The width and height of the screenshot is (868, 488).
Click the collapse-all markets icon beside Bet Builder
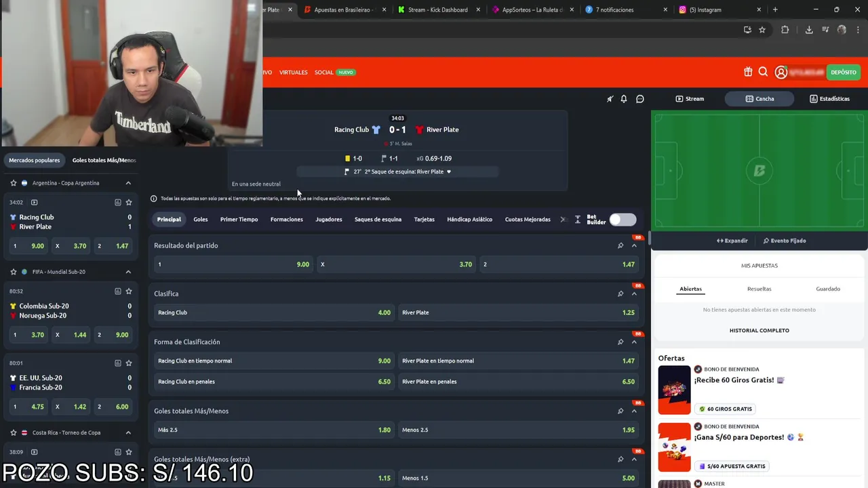(578, 220)
